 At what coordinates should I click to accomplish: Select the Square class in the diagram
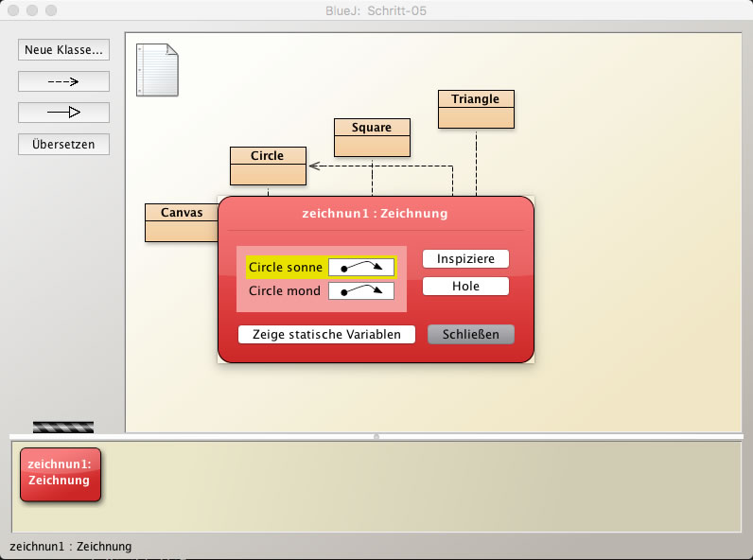click(372, 137)
